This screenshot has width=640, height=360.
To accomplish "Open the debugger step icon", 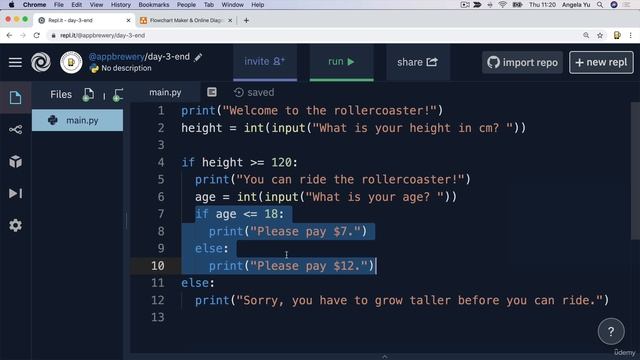I will pyautogui.click(x=16, y=193).
